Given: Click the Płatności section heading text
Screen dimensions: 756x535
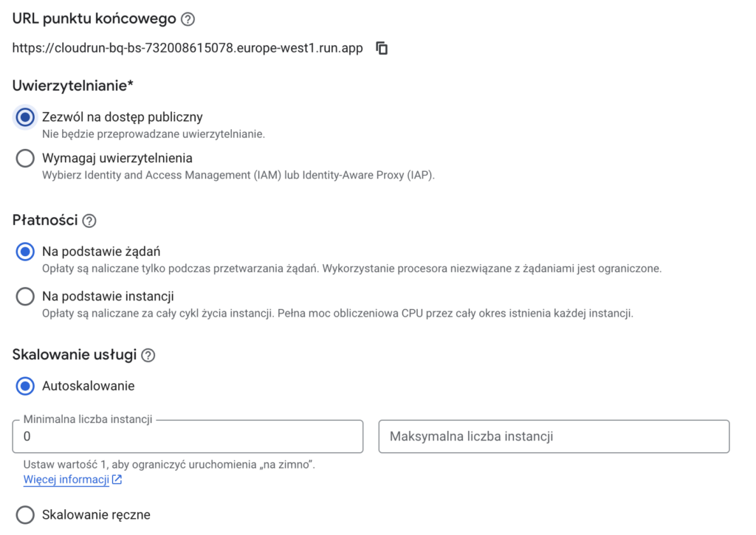Looking at the screenshot, I should coord(44,220).
